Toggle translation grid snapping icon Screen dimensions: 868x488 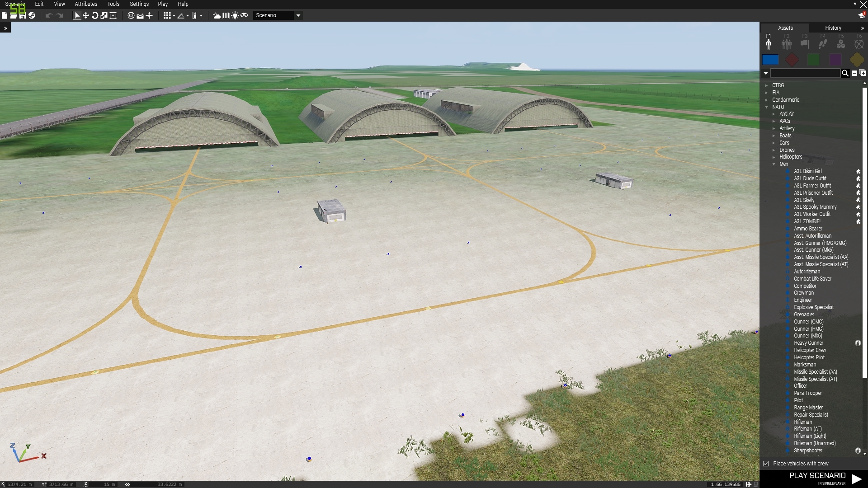tap(167, 15)
